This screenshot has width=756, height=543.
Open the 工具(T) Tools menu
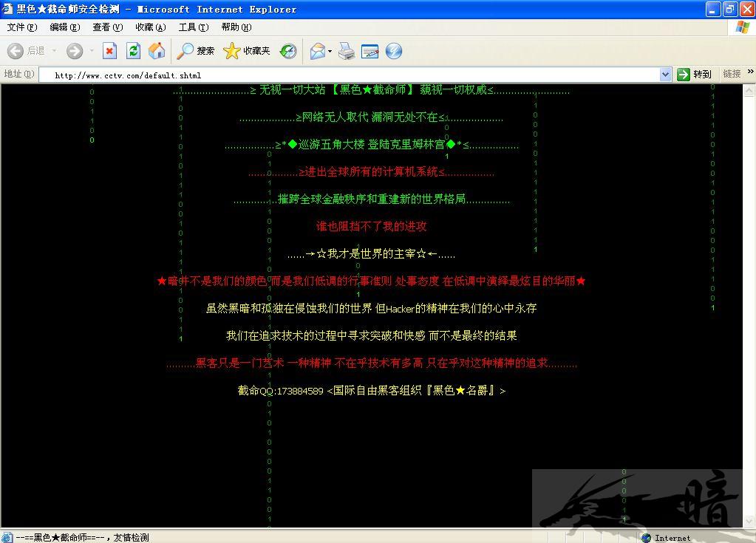click(194, 27)
